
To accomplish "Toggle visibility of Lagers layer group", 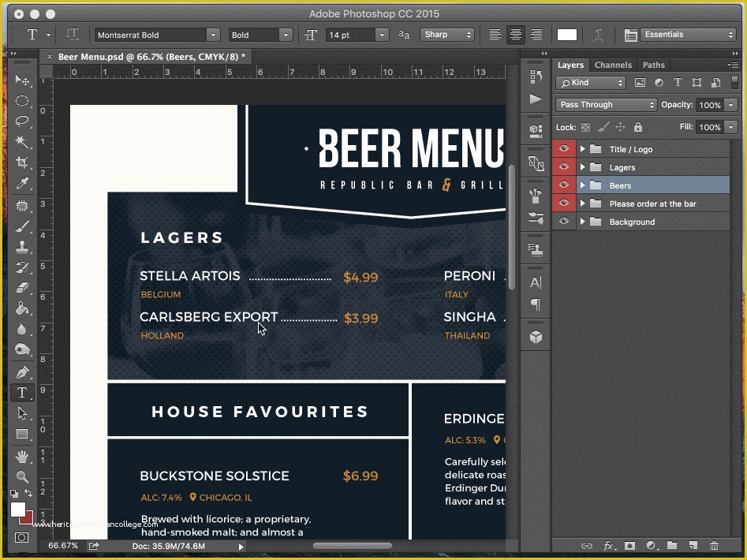I will [x=563, y=167].
